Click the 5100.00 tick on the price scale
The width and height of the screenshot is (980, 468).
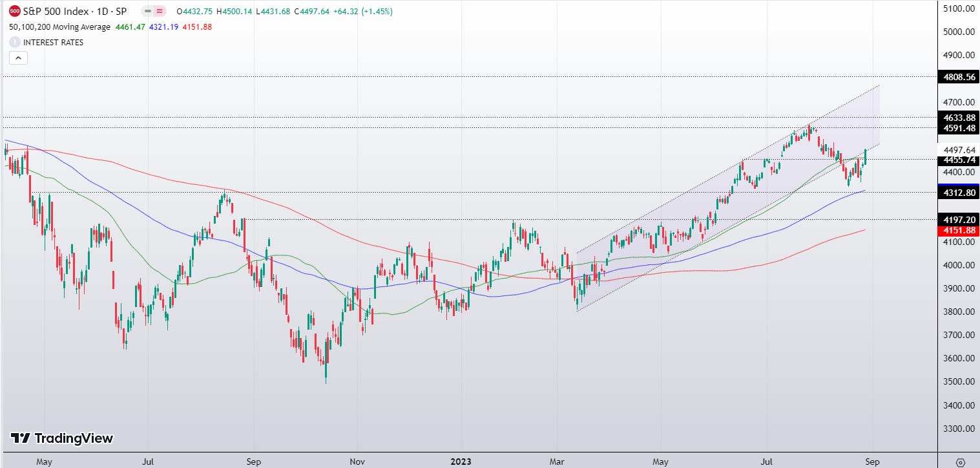961,8
